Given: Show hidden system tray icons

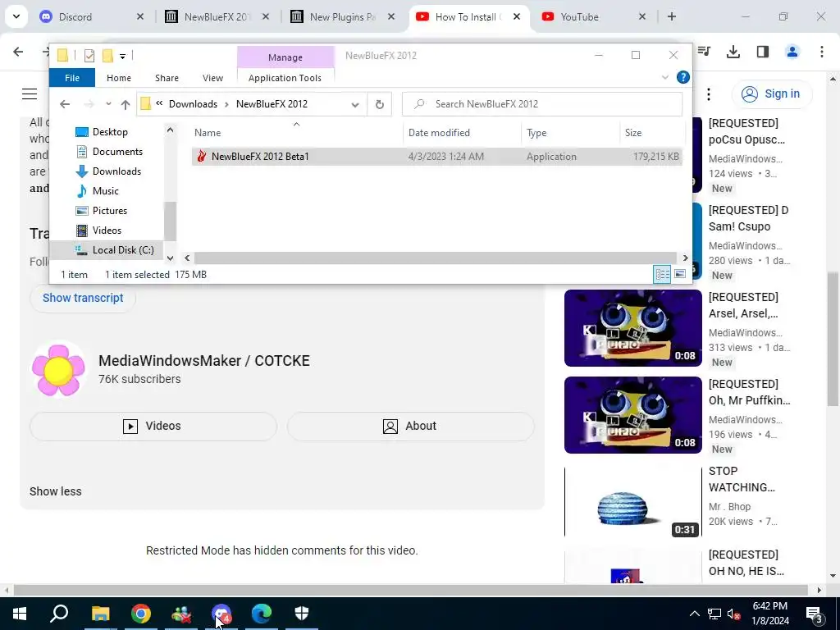Looking at the screenshot, I should 694,614.
